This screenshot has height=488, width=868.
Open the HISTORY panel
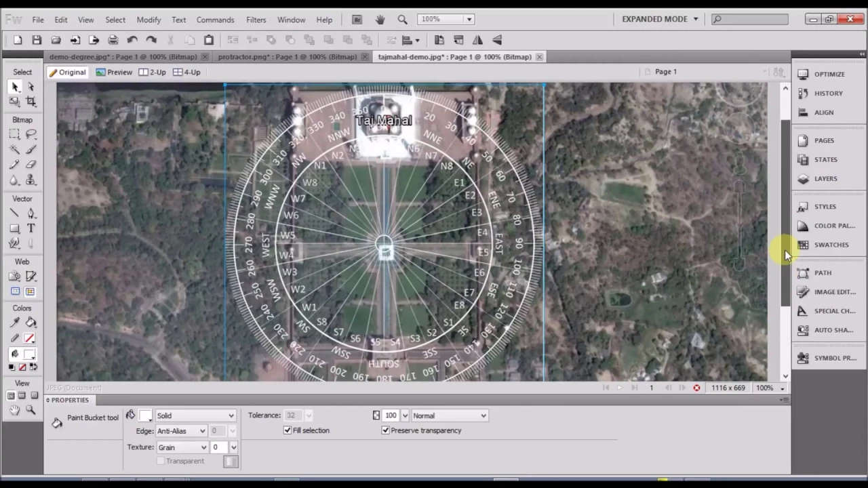(x=829, y=94)
